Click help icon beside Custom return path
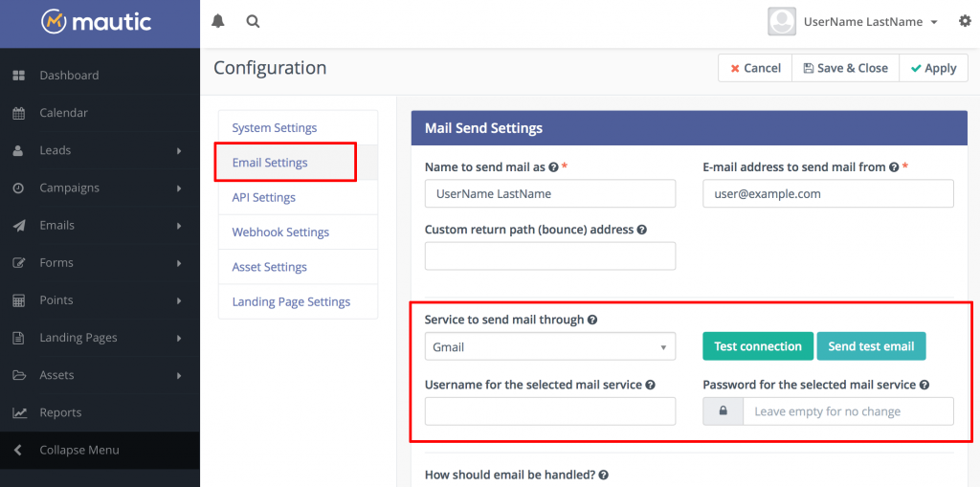 [641, 230]
